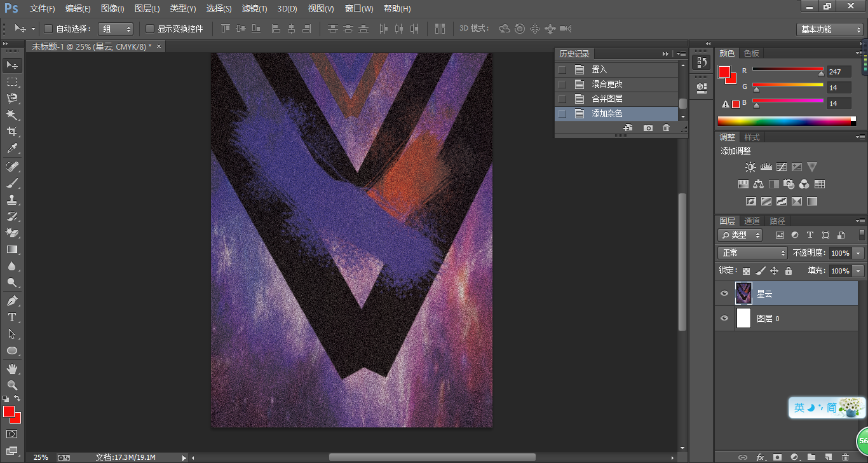Add Vibrance adjustment
The height and width of the screenshot is (463, 868).
[x=812, y=167]
